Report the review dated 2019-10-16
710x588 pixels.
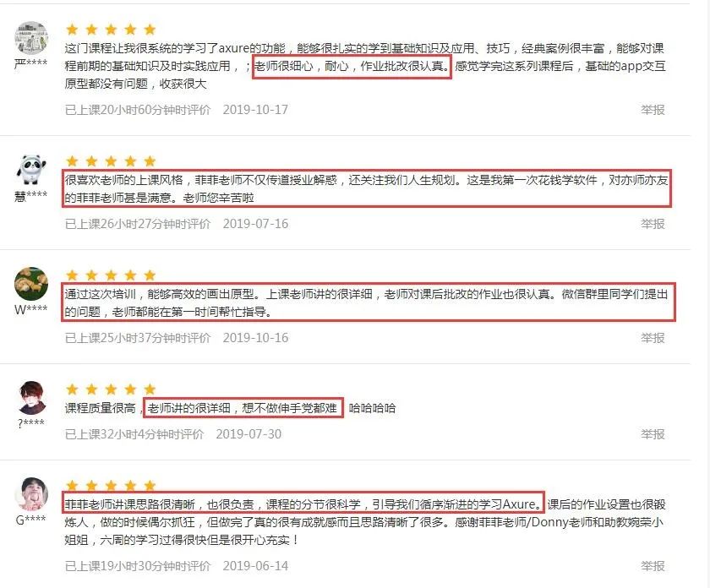click(653, 338)
